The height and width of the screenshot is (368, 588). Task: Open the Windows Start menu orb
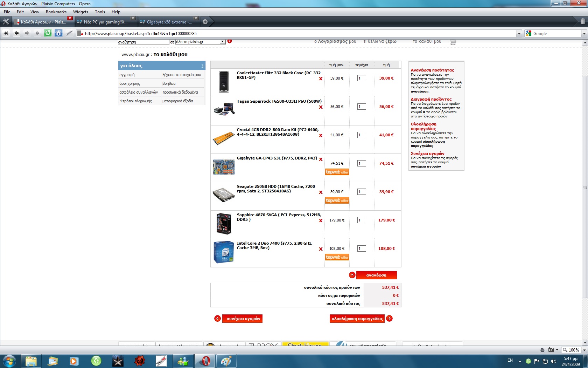pos(9,361)
